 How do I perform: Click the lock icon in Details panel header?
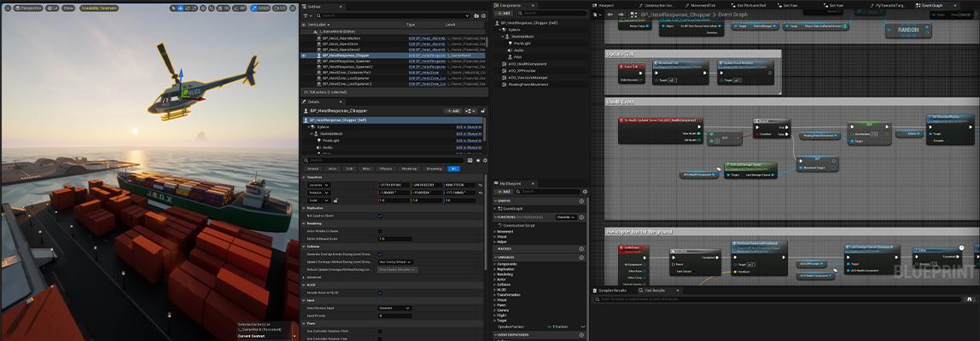tap(483, 111)
